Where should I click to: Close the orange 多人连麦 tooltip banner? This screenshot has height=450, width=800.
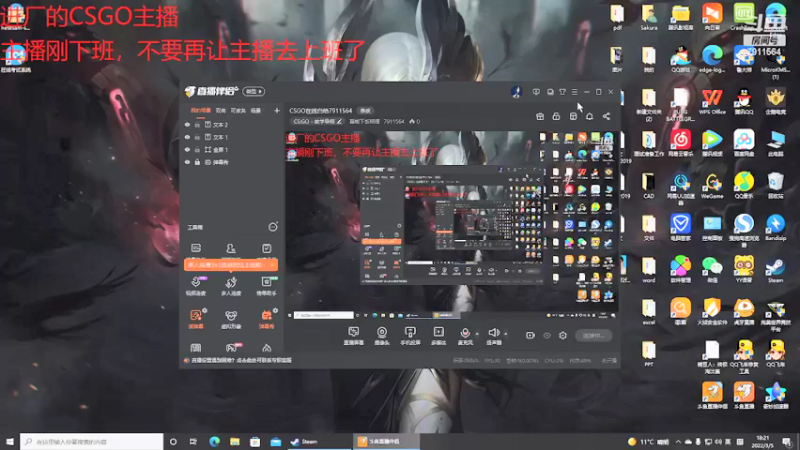pyautogui.click(x=272, y=265)
